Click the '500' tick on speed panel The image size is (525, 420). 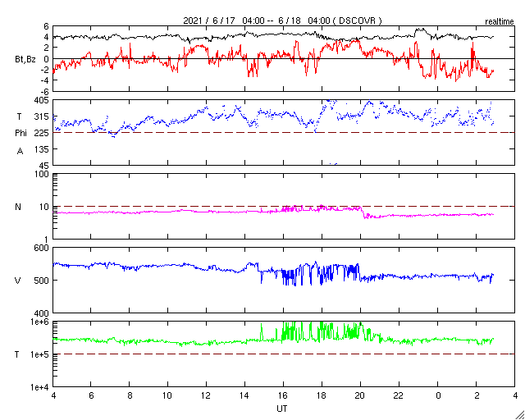coord(42,281)
